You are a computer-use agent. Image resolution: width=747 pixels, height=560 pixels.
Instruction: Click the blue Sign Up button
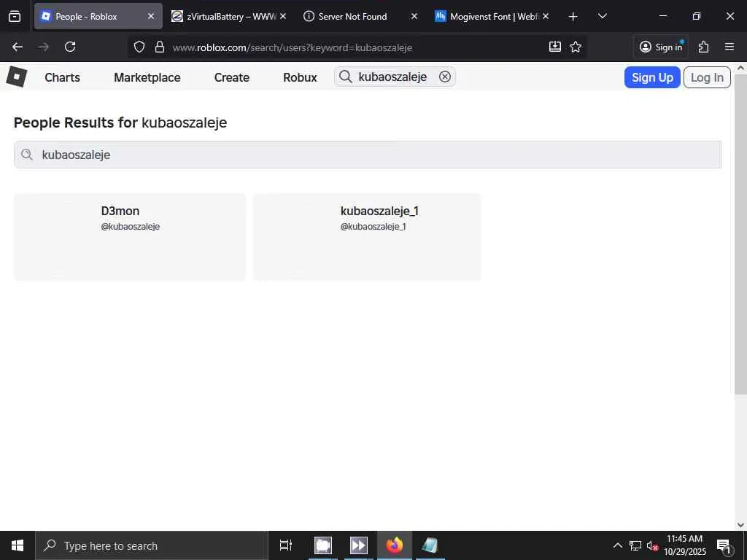652,77
